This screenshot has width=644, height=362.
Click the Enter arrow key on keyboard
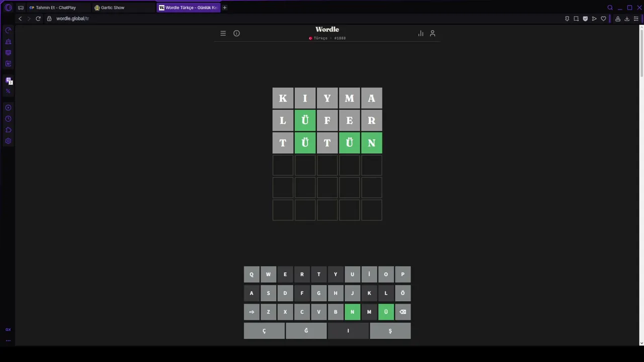click(x=252, y=312)
